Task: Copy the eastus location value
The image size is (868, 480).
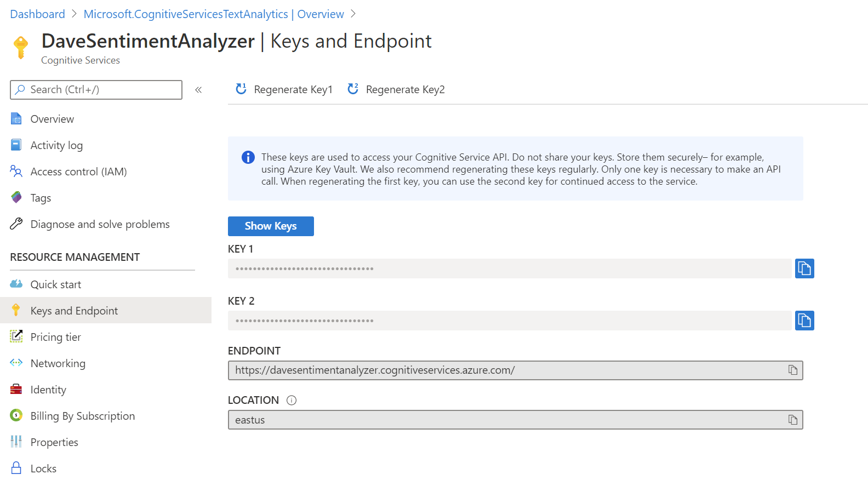Action: 792,420
